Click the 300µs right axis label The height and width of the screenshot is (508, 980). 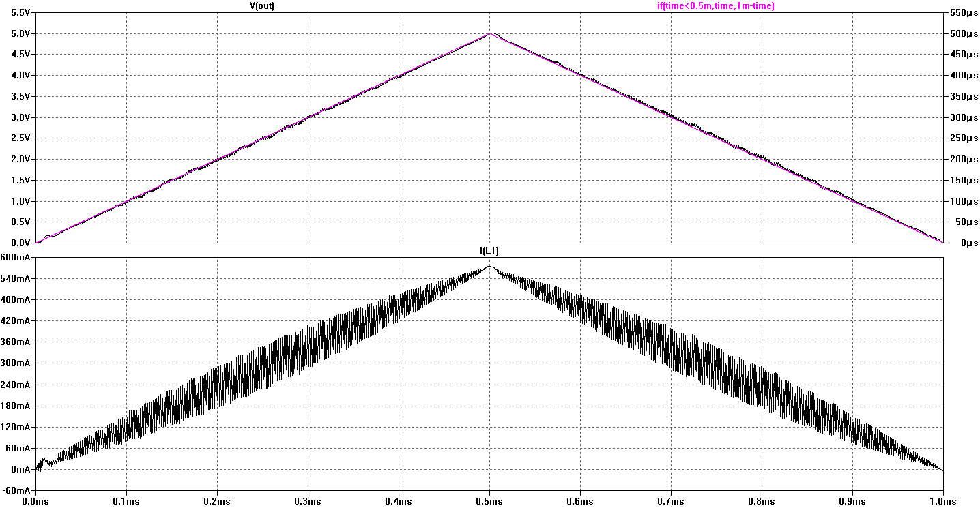click(964, 117)
